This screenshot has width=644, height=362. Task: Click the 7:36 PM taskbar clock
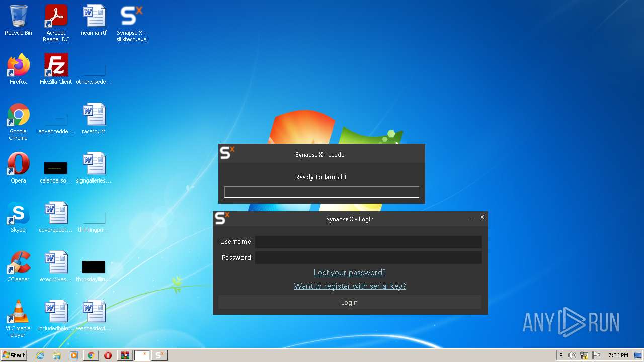pyautogui.click(x=618, y=355)
